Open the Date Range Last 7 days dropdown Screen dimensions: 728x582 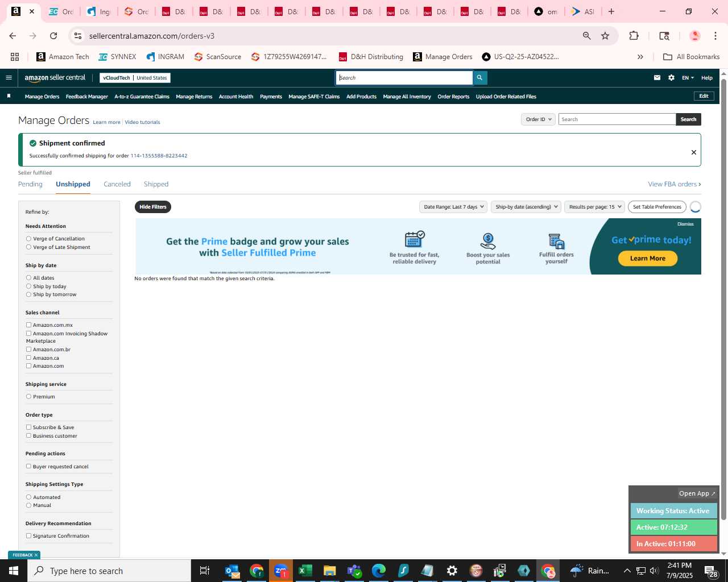pos(453,207)
